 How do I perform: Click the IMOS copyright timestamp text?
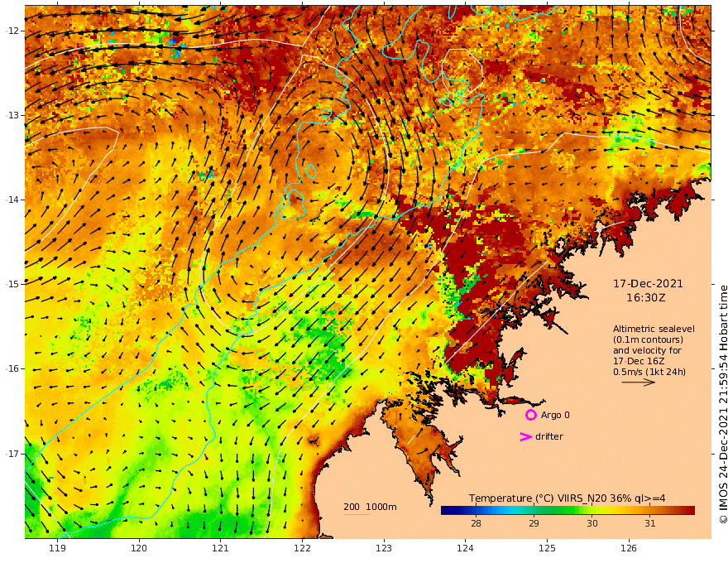[723, 404]
